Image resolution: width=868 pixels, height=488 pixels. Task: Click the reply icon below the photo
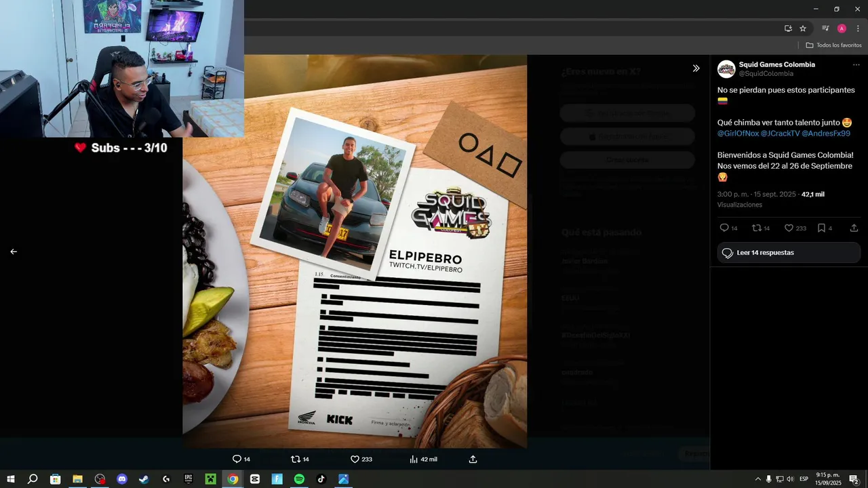coord(237,459)
